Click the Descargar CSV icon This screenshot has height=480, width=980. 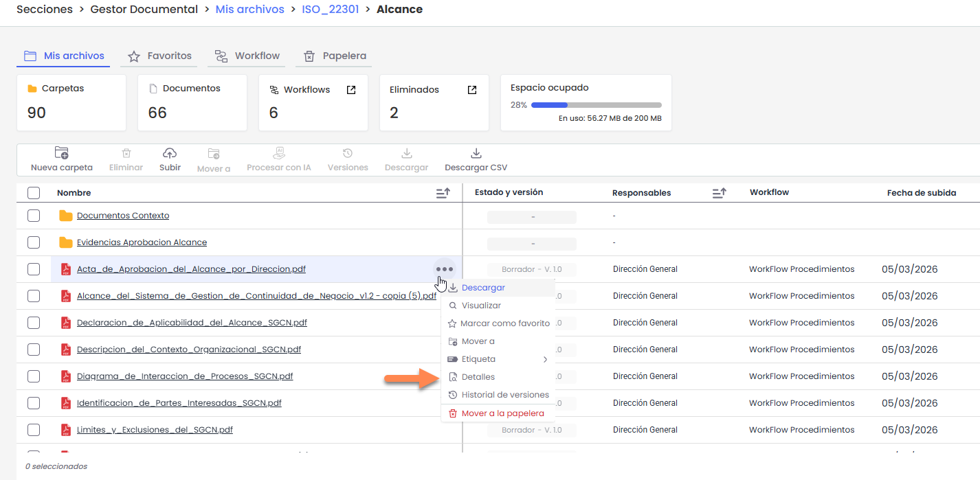coord(476,153)
